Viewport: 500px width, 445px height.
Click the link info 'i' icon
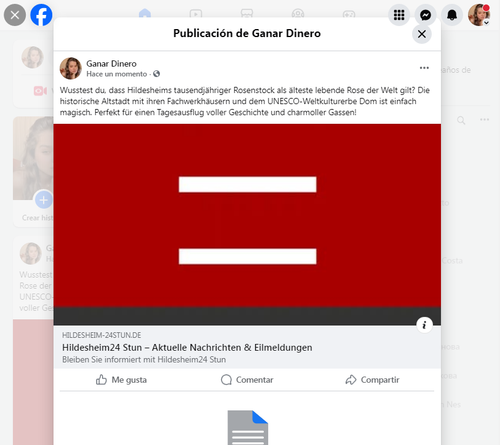click(424, 325)
